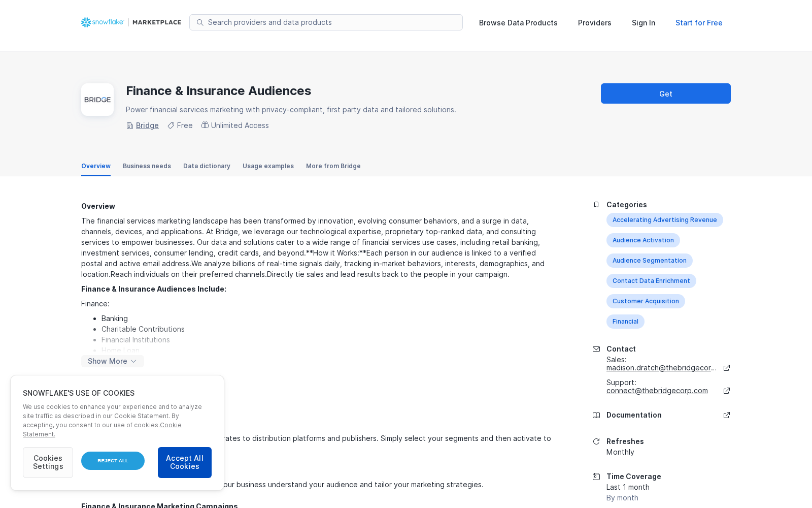812x508 pixels.
Task: Click the blue Get button
Action: 666,93
